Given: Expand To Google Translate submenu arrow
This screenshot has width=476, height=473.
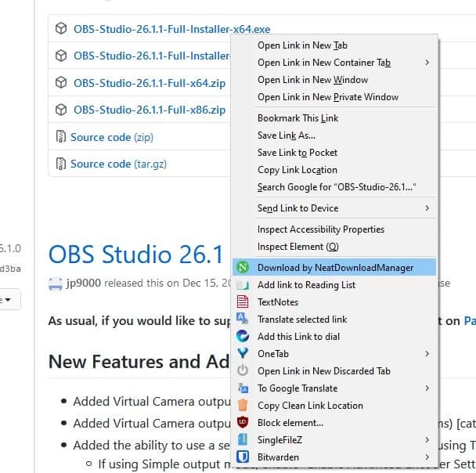Looking at the screenshot, I should pos(427,388).
